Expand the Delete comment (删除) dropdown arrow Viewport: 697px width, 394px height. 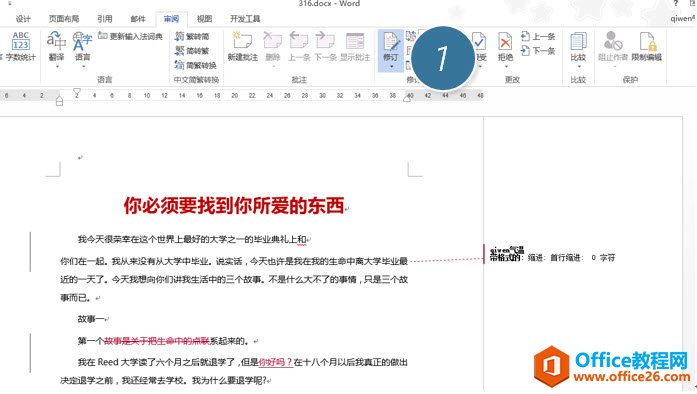[273, 67]
